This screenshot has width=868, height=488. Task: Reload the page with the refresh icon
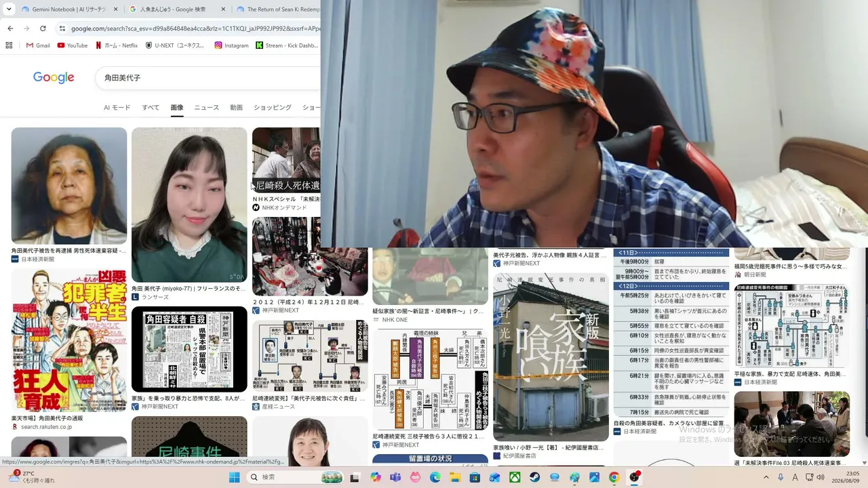[x=43, y=28]
